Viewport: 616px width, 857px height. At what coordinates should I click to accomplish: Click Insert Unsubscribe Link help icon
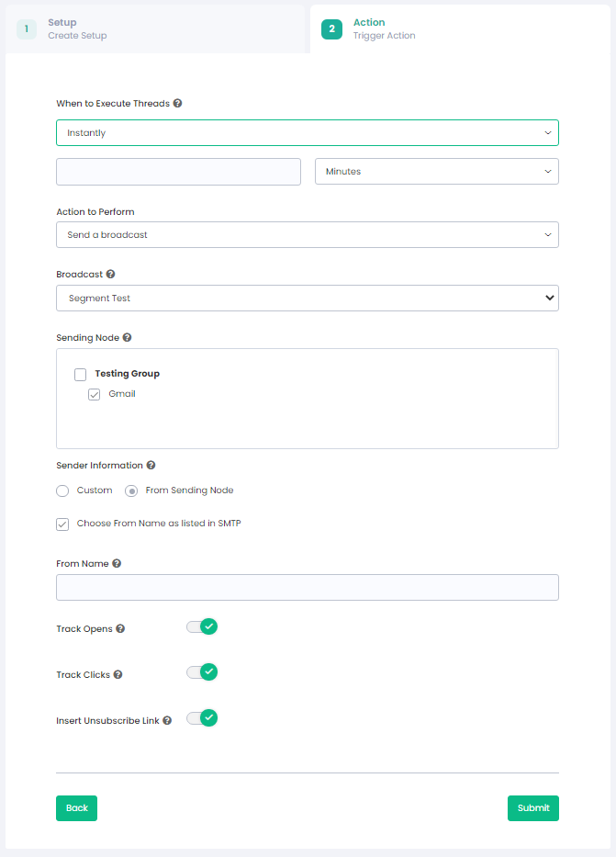click(167, 721)
